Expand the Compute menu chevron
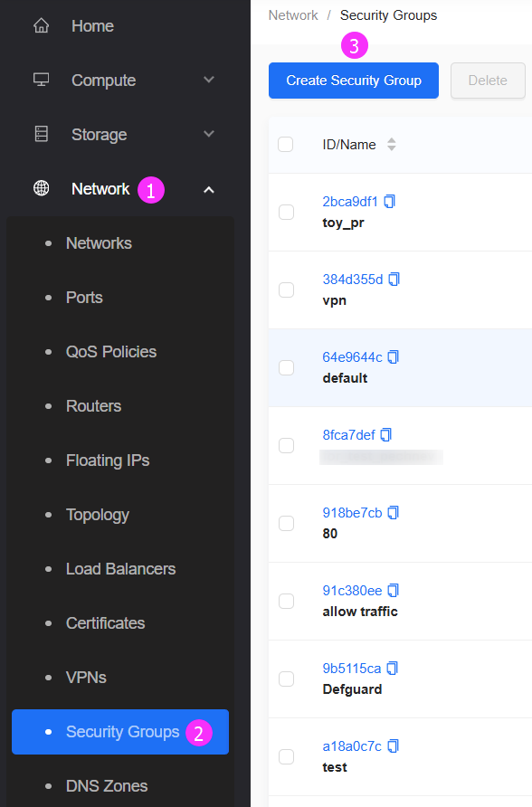Screen dimensions: 532x807 click(208, 80)
